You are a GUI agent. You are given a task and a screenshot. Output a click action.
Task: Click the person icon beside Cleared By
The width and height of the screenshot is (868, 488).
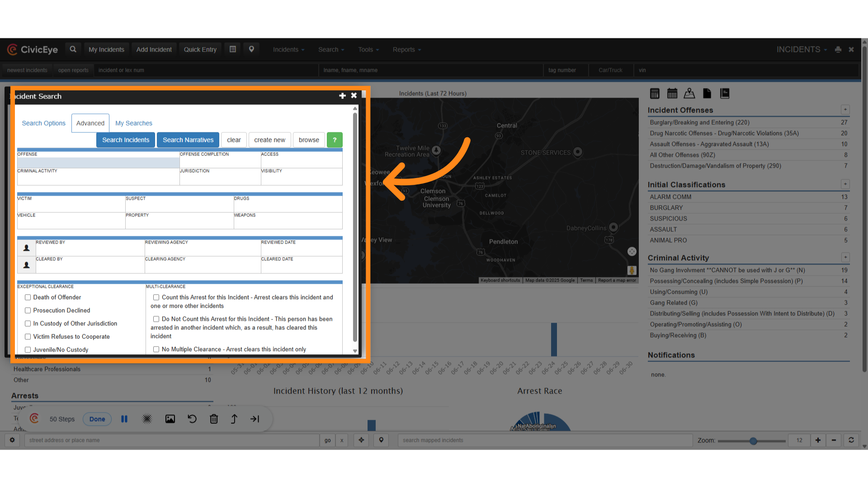pos(27,265)
